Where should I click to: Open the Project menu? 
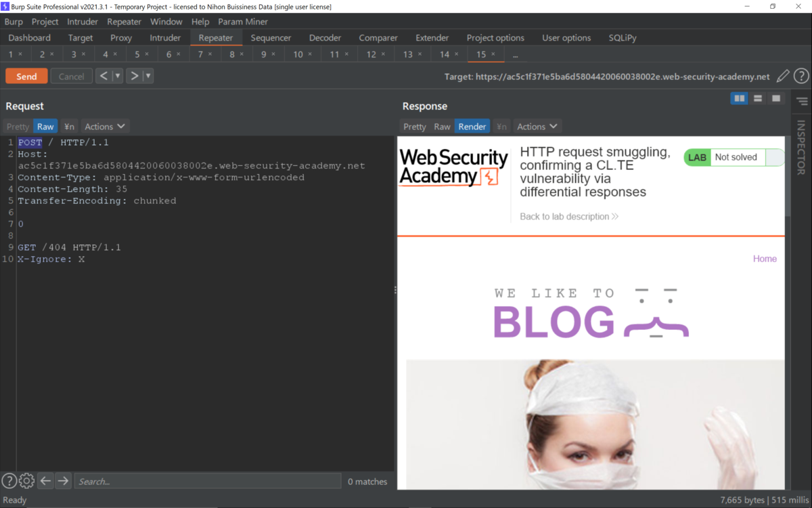point(45,22)
